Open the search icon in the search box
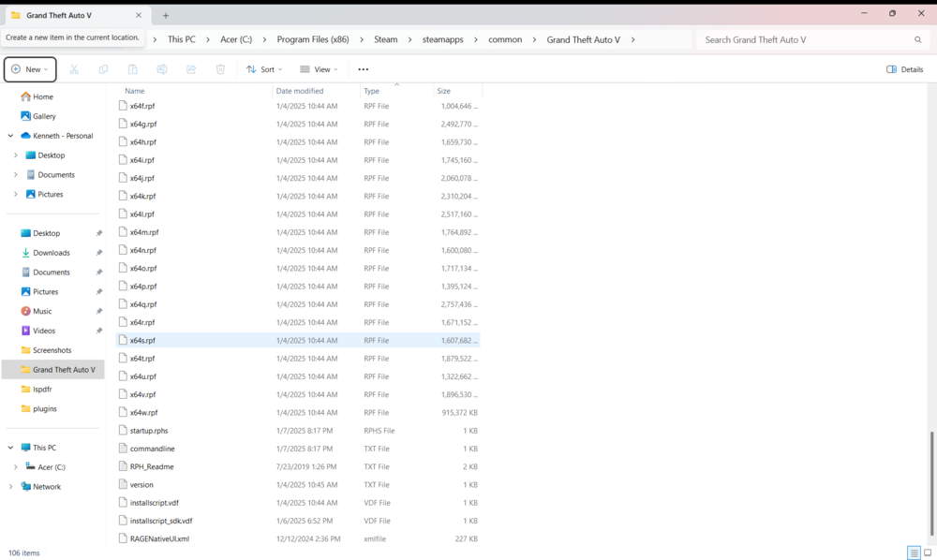This screenshot has width=937, height=560. coord(917,39)
